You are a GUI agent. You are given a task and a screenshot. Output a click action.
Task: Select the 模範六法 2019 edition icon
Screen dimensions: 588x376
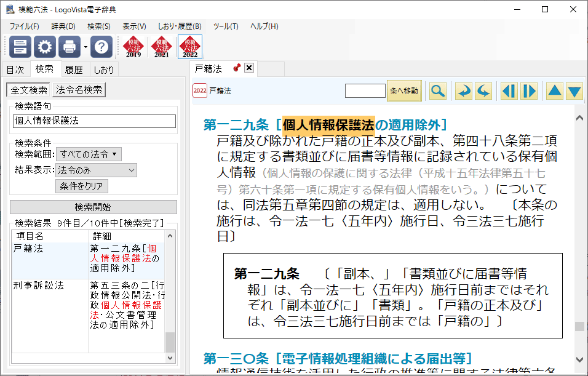click(x=133, y=47)
